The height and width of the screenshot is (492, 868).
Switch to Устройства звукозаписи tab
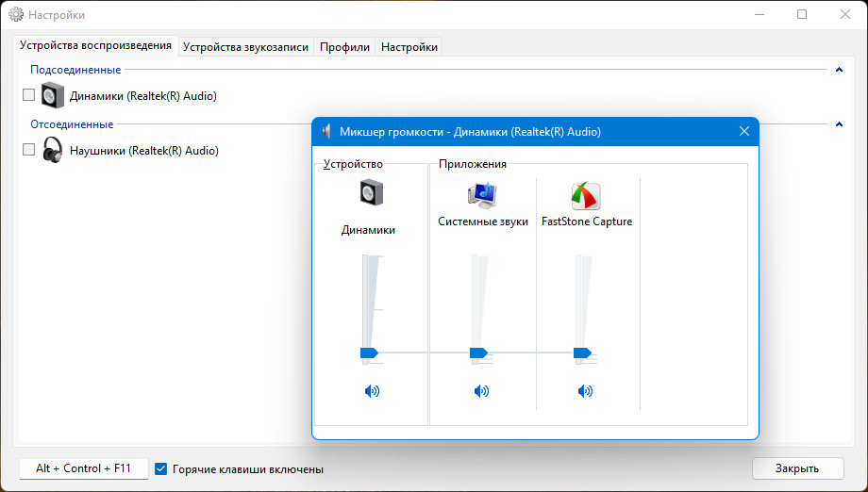click(x=245, y=47)
